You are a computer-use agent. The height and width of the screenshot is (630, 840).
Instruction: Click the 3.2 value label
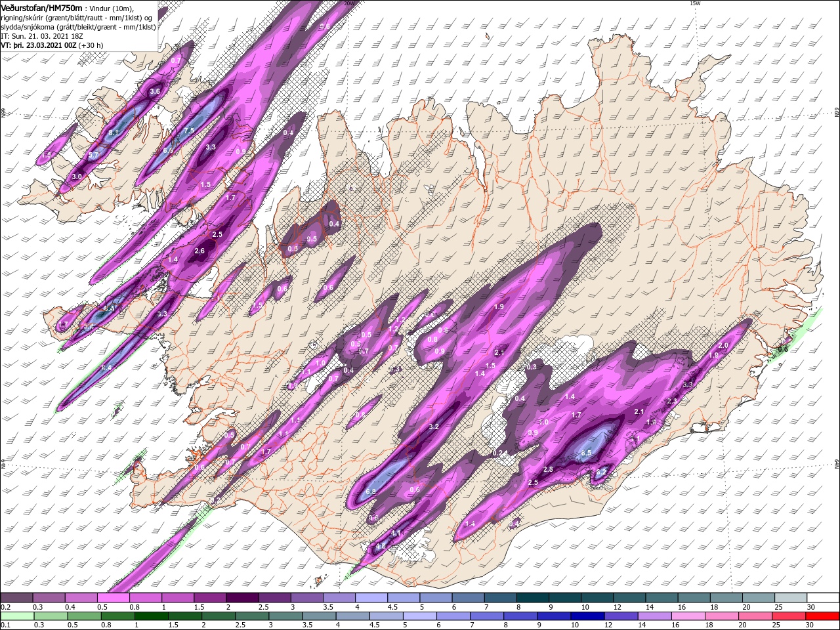point(434,427)
